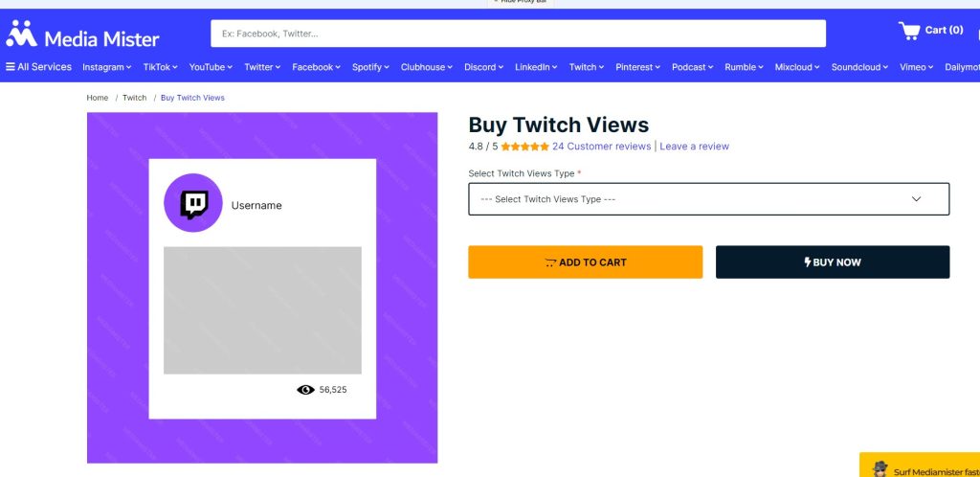Click the 56,525 view count
The image size is (980, 477).
(333, 390)
